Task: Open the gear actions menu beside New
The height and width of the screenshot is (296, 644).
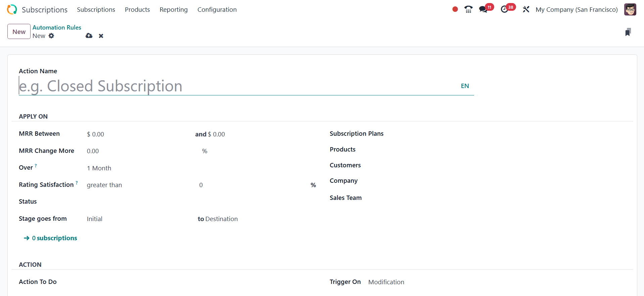Action: coord(51,36)
